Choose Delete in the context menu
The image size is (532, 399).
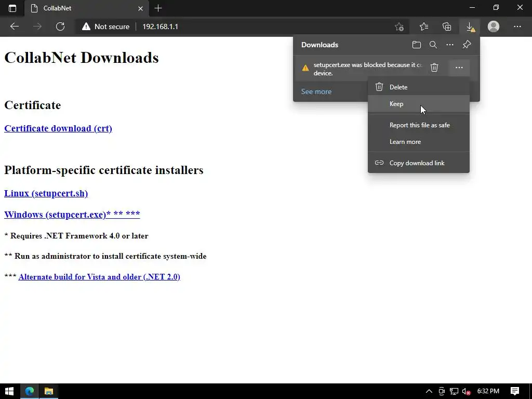(x=419, y=87)
